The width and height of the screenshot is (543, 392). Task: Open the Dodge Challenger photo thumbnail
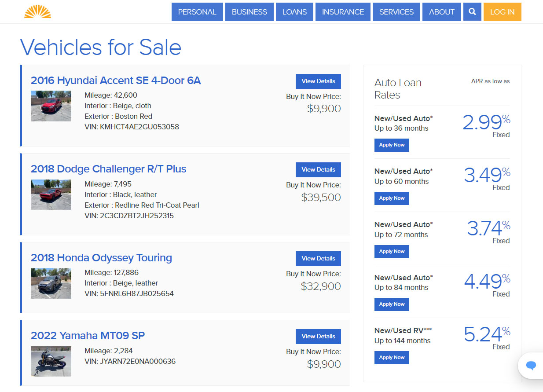[x=51, y=194]
